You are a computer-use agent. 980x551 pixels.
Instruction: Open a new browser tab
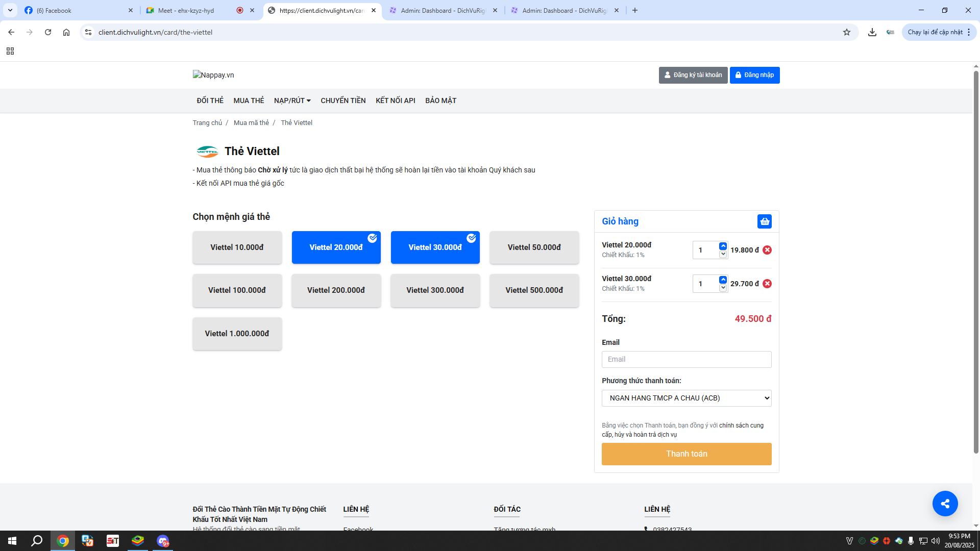click(635, 10)
